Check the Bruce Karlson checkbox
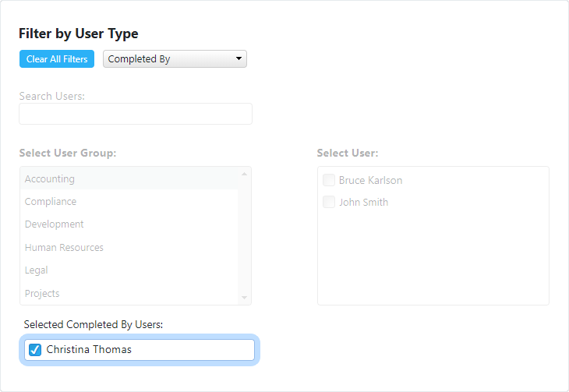Viewport: 569px width, 392px height. tap(329, 180)
